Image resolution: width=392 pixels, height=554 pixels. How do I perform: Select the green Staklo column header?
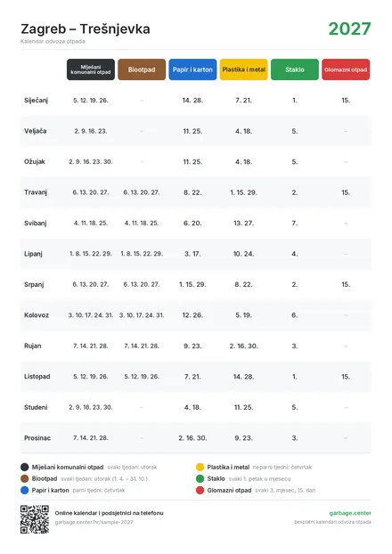coord(295,69)
